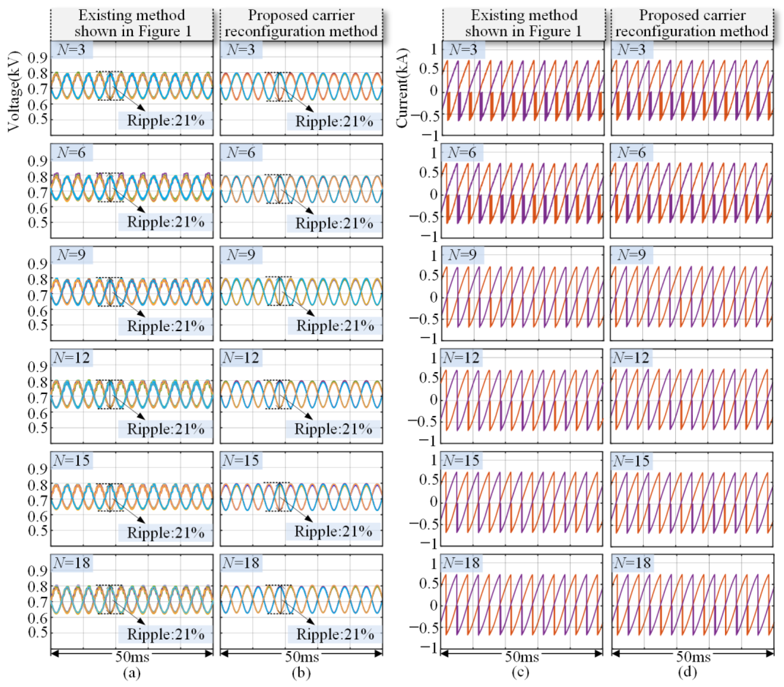
Task: Click 'Ripple:21%' in the N=9 plot of column (a)
Action: tap(166, 326)
